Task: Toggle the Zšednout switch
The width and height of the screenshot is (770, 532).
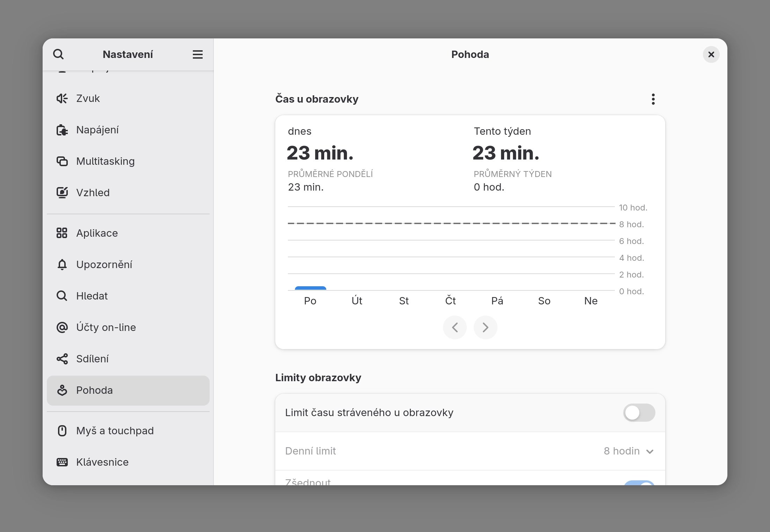Action: pyautogui.click(x=639, y=483)
